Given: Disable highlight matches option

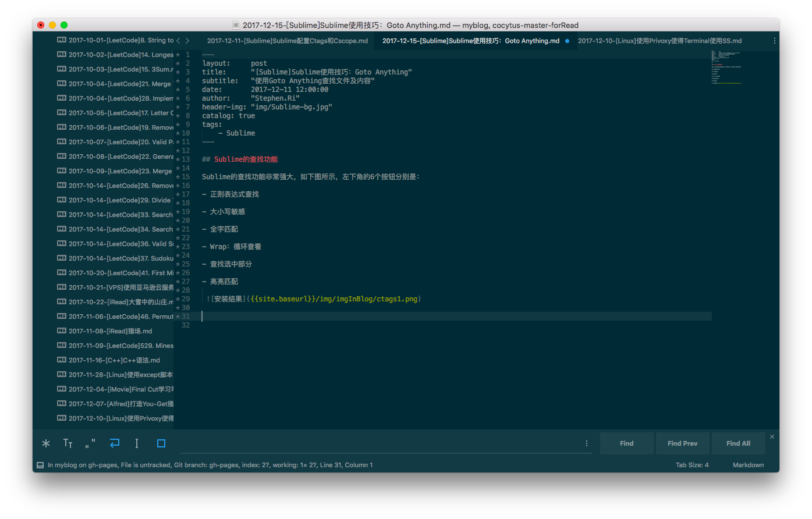Looking at the screenshot, I should click(161, 443).
